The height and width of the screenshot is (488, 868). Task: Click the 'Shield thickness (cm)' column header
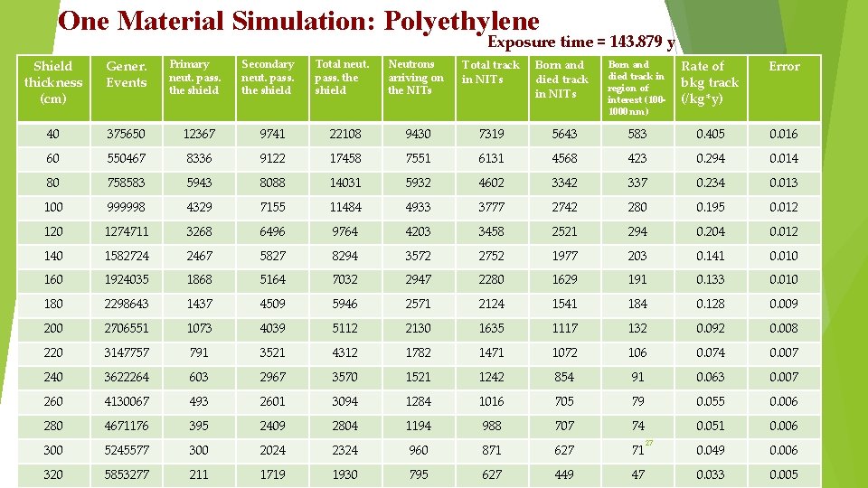(53, 88)
